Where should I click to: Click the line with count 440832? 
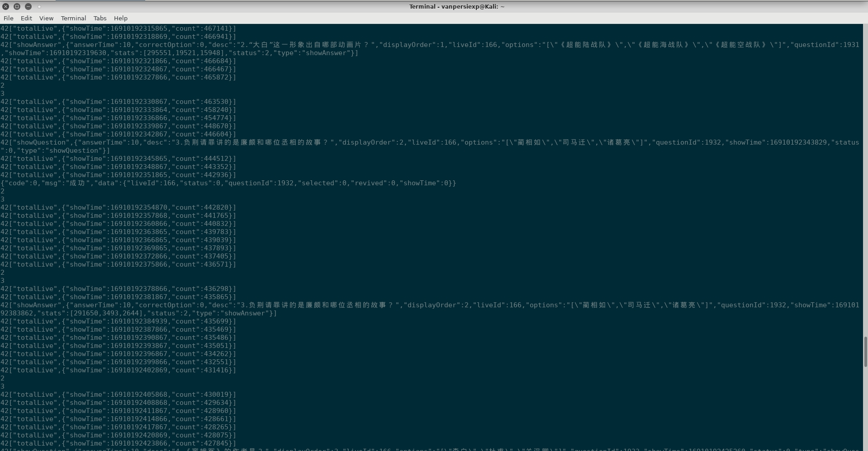click(118, 224)
